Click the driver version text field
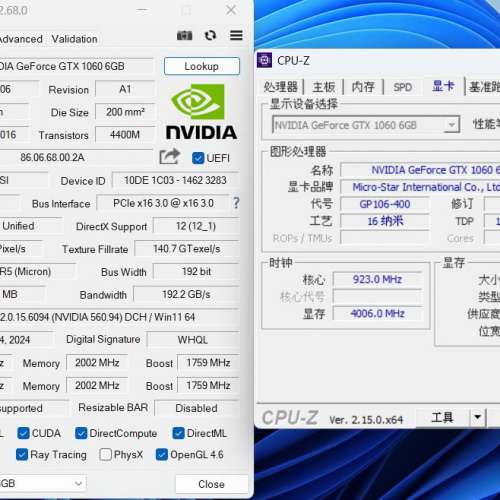 (119, 317)
